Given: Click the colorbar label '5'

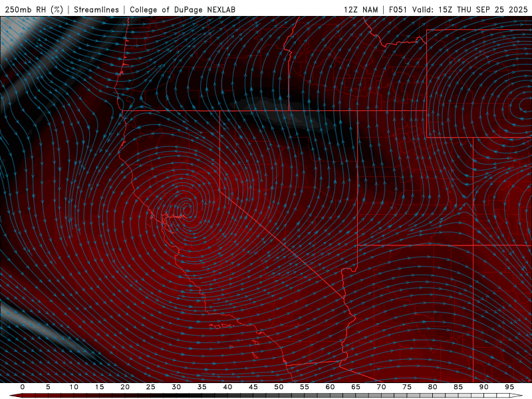Looking at the screenshot, I should point(48,387).
